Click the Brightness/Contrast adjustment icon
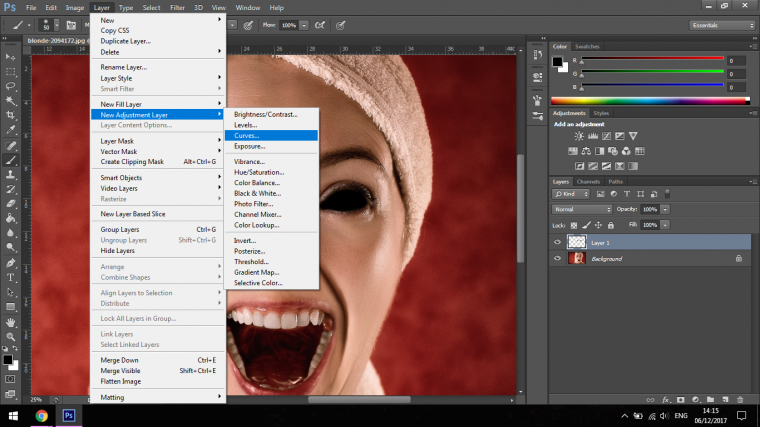The image size is (760, 427). click(579, 136)
